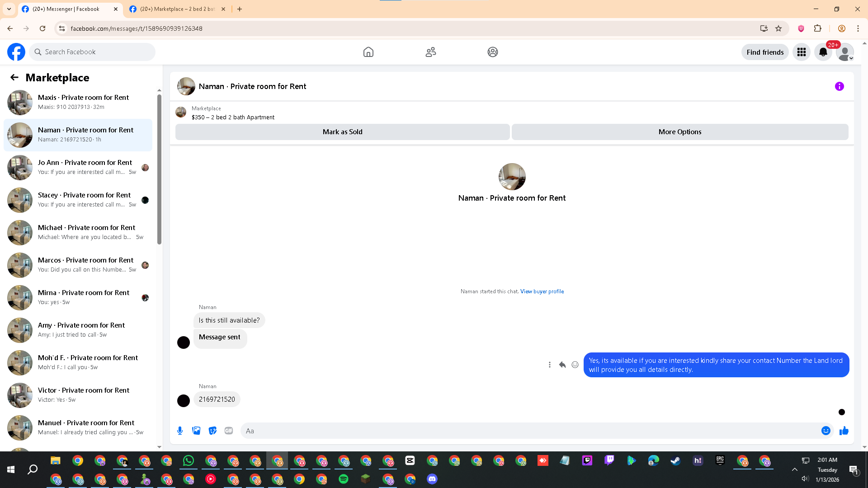Click the voice clip microphone icon
The height and width of the screenshot is (488, 868).
point(180,431)
